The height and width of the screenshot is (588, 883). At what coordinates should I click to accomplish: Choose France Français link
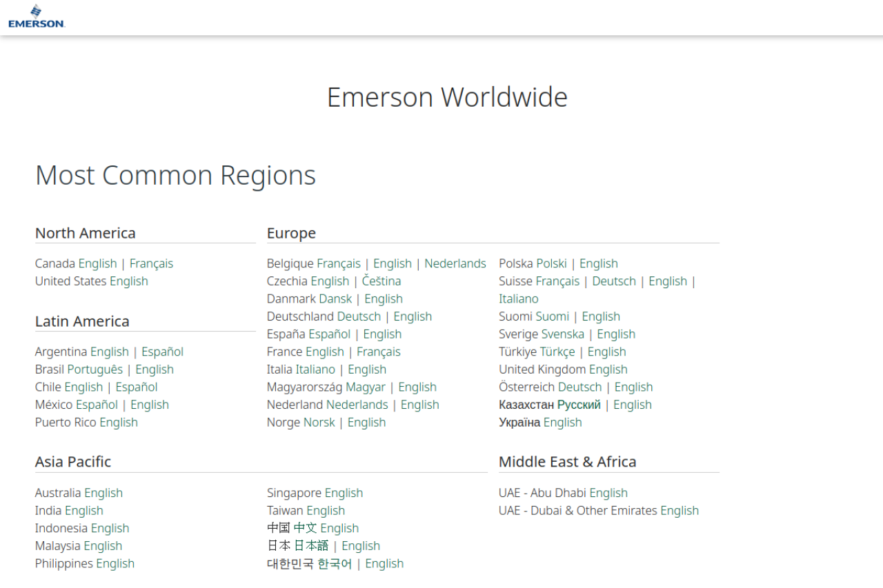(x=379, y=352)
